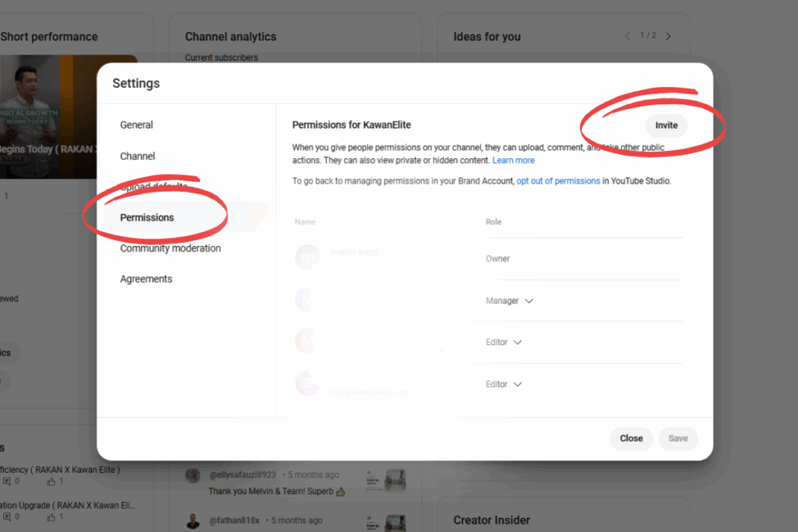Viewport: 798px width, 532px height.
Task: Click the owner's avatar icon
Action: [307, 257]
